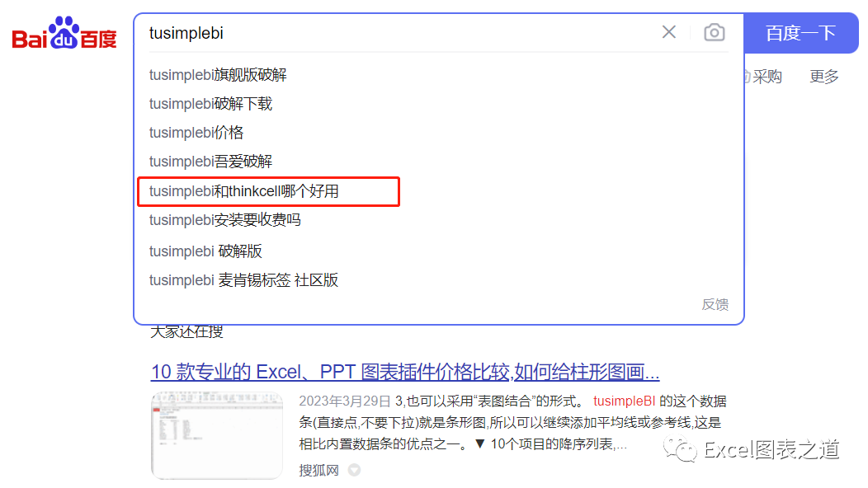868x488 pixels.
Task: Open the 更多 tab
Action: (x=823, y=76)
